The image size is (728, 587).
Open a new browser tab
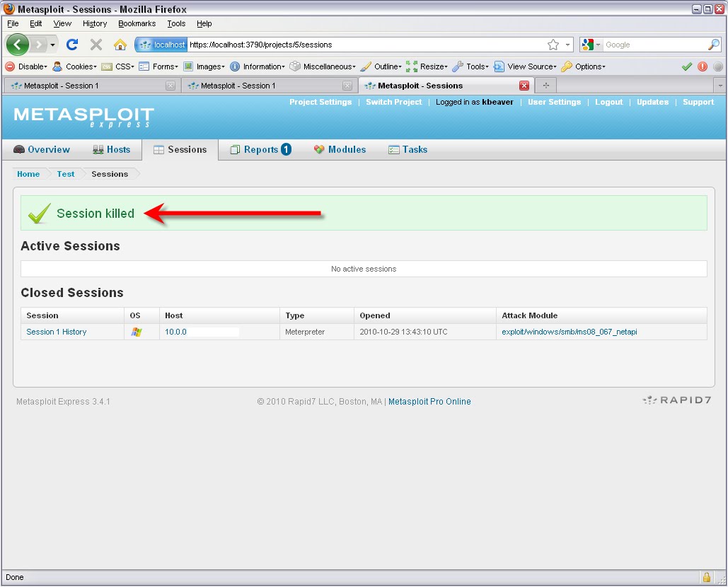tap(546, 86)
